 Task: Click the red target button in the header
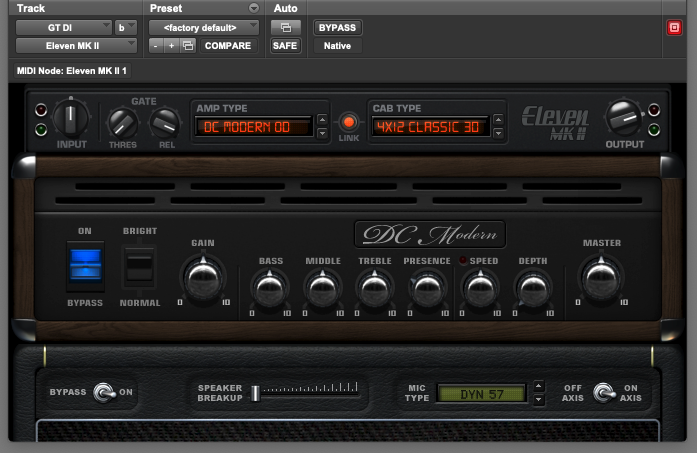[674, 28]
